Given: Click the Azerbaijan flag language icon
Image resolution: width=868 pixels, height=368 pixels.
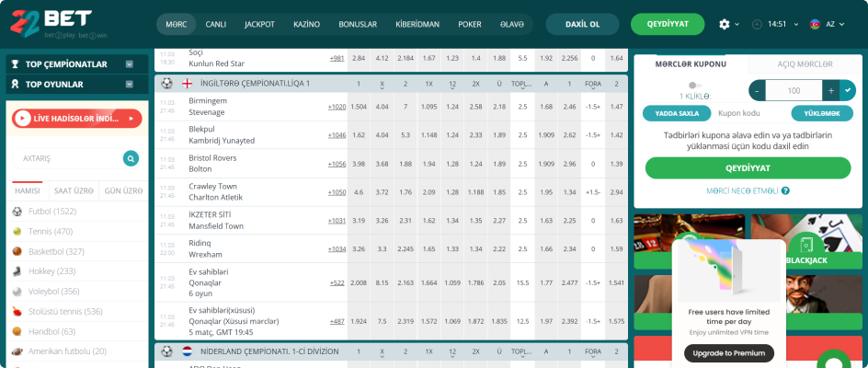Looking at the screenshot, I should [815, 25].
